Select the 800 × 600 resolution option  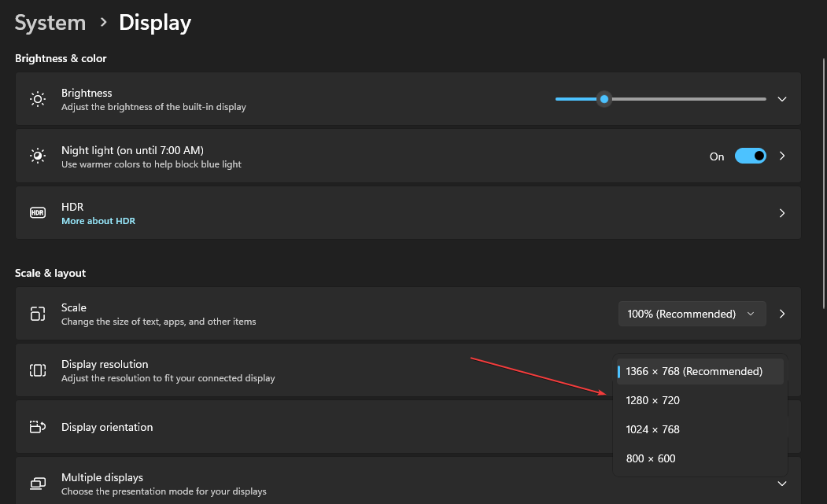(650, 458)
